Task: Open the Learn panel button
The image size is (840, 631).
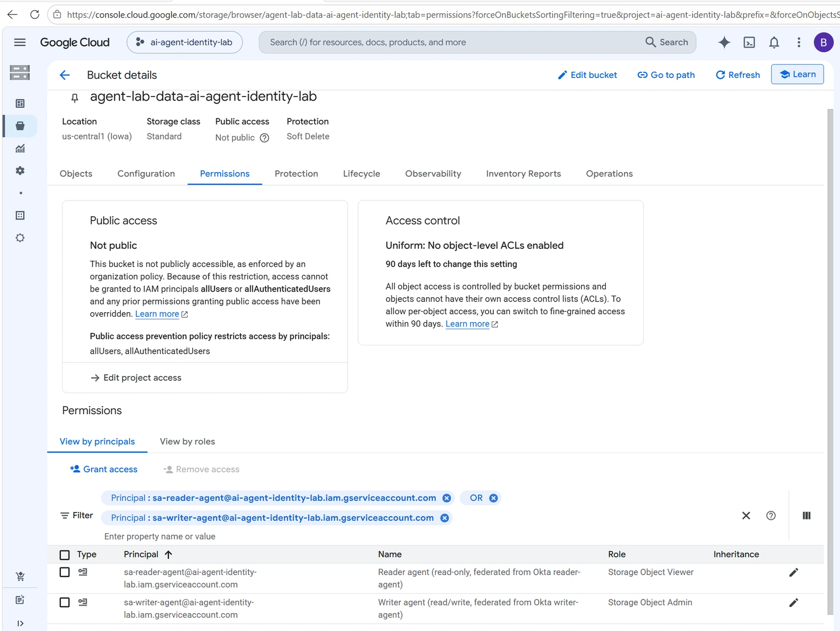Action: [x=797, y=74]
